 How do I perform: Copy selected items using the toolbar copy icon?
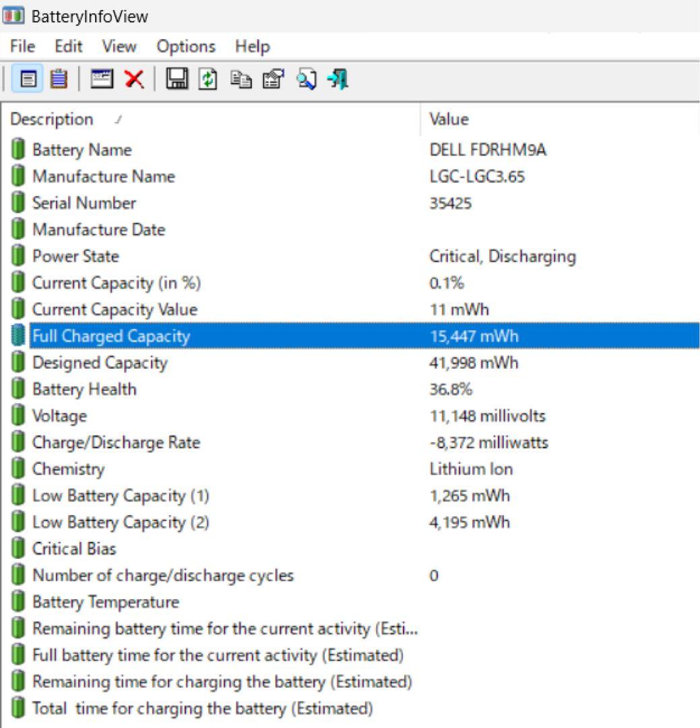pos(241,80)
